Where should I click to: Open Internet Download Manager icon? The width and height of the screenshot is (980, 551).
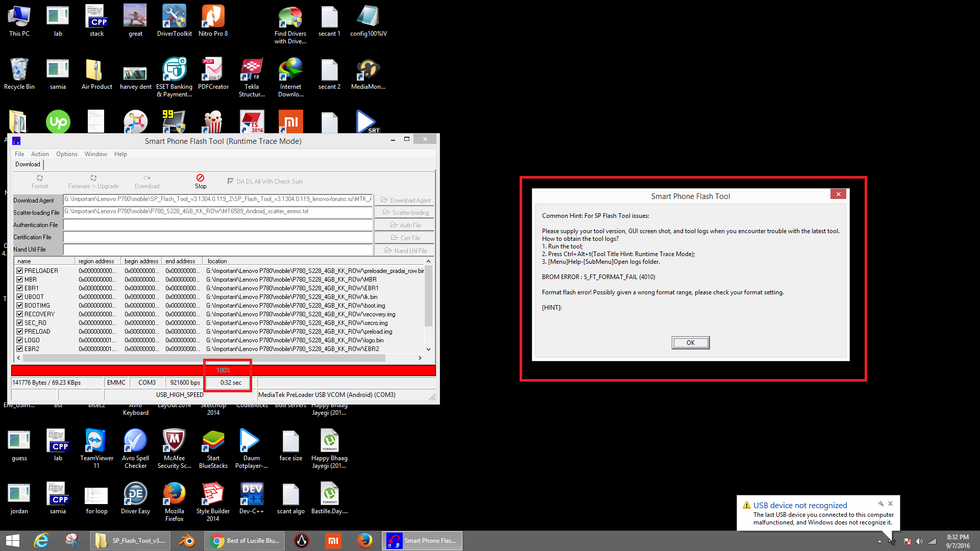click(x=291, y=78)
